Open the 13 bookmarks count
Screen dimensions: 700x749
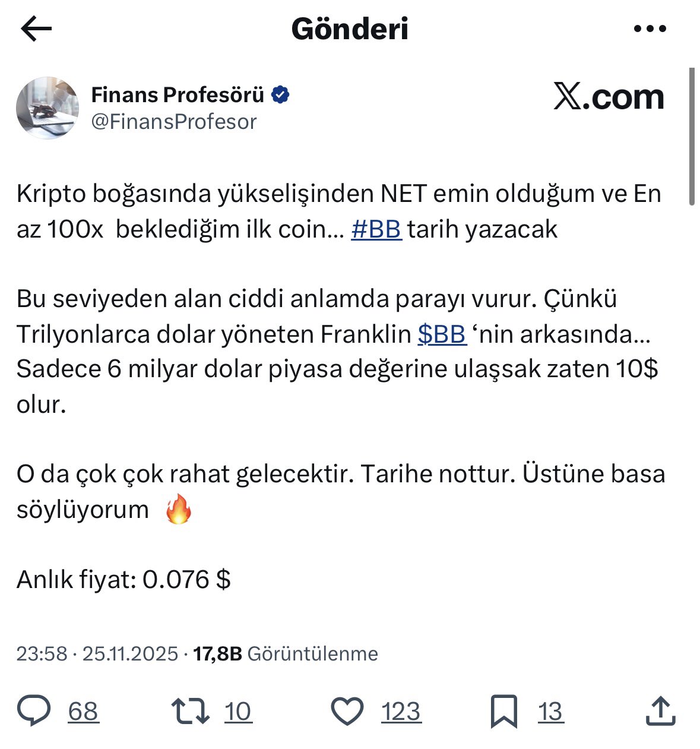click(550, 712)
